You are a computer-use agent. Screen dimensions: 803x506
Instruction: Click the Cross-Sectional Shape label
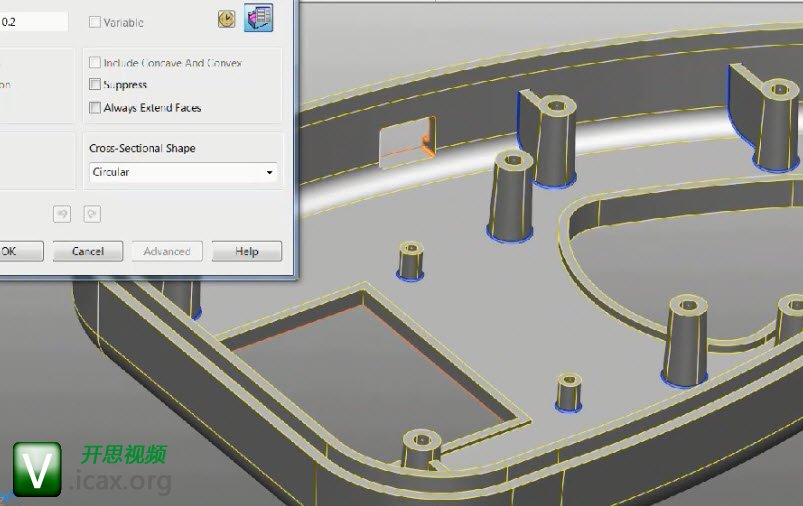click(x=142, y=148)
